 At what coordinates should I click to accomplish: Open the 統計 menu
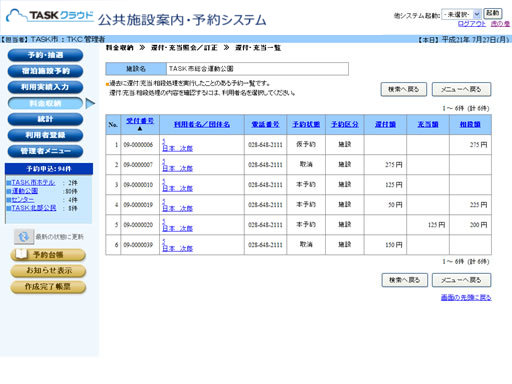(x=45, y=119)
